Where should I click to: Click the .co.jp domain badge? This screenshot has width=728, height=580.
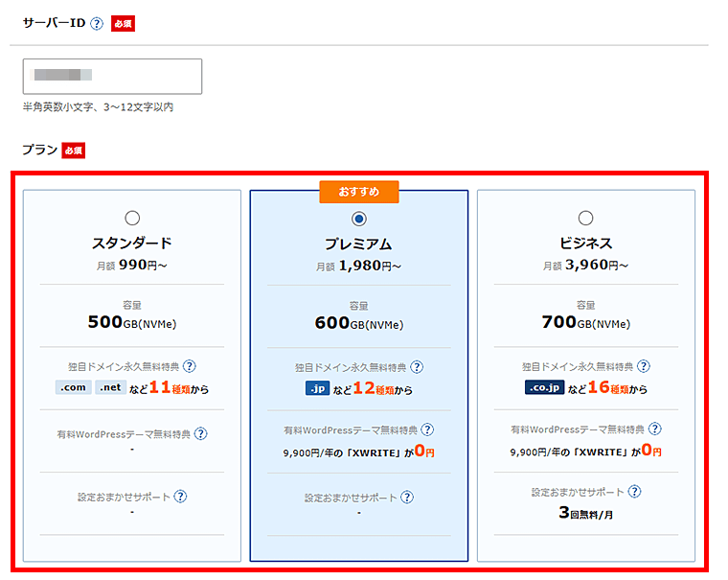tap(544, 388)
